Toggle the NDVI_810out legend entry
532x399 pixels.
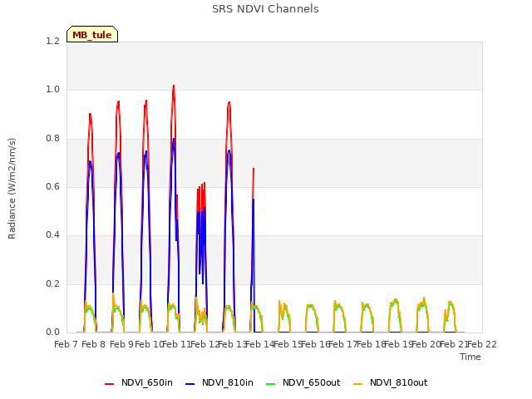pos(390,383)
